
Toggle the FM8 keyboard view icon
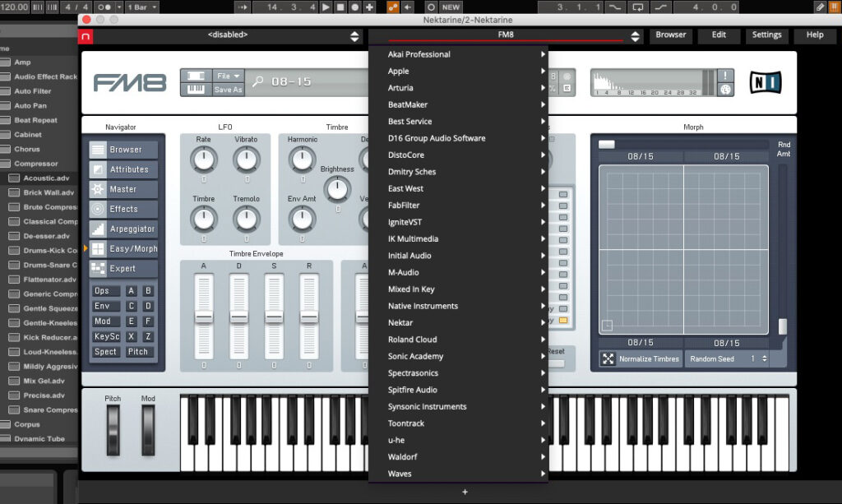point(196,89)
